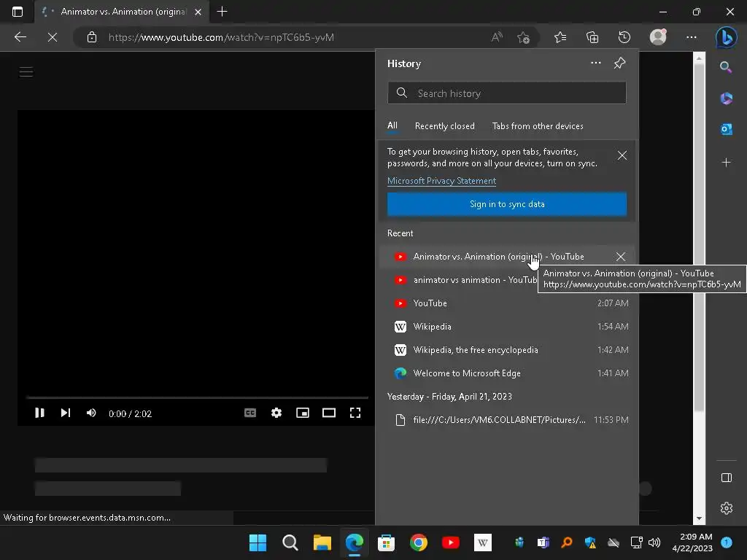The image size is (747, 560).
Task: Go back with the back arrow
Action: tap(20, 37)
